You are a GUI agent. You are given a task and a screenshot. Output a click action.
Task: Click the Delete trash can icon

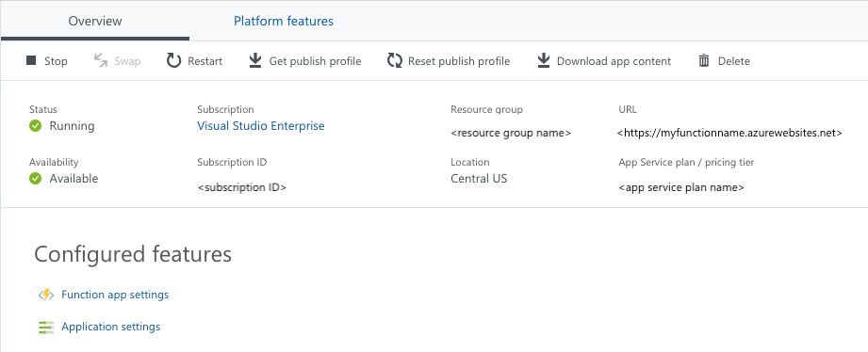pos(704,61)
